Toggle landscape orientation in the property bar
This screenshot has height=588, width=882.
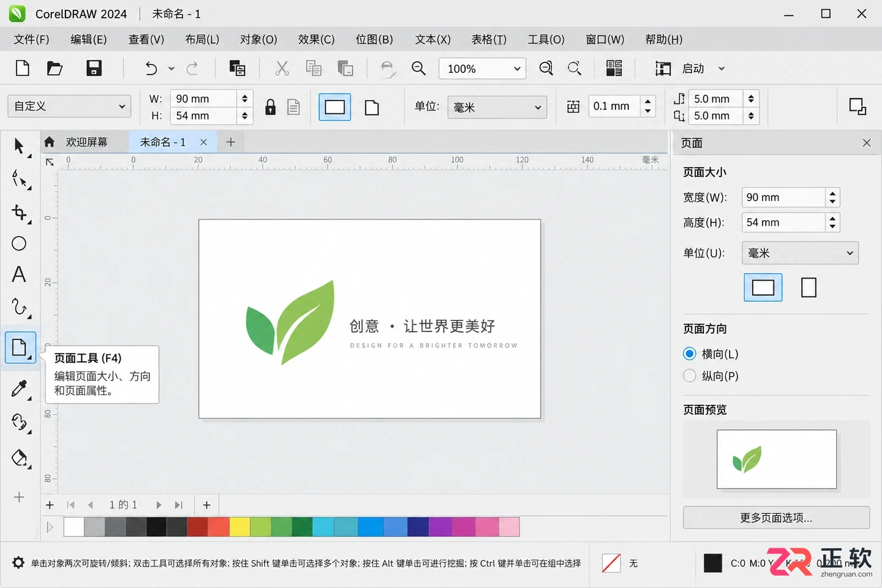pos(335,107)
